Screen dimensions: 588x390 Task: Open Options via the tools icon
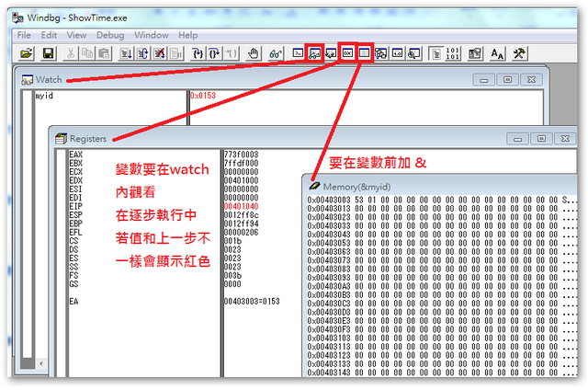519,54
